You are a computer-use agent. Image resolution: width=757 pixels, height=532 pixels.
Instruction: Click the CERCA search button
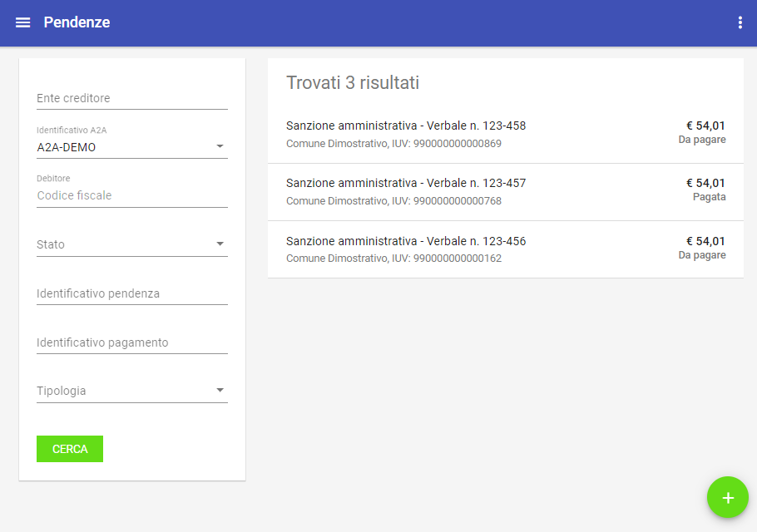[70, 449]
